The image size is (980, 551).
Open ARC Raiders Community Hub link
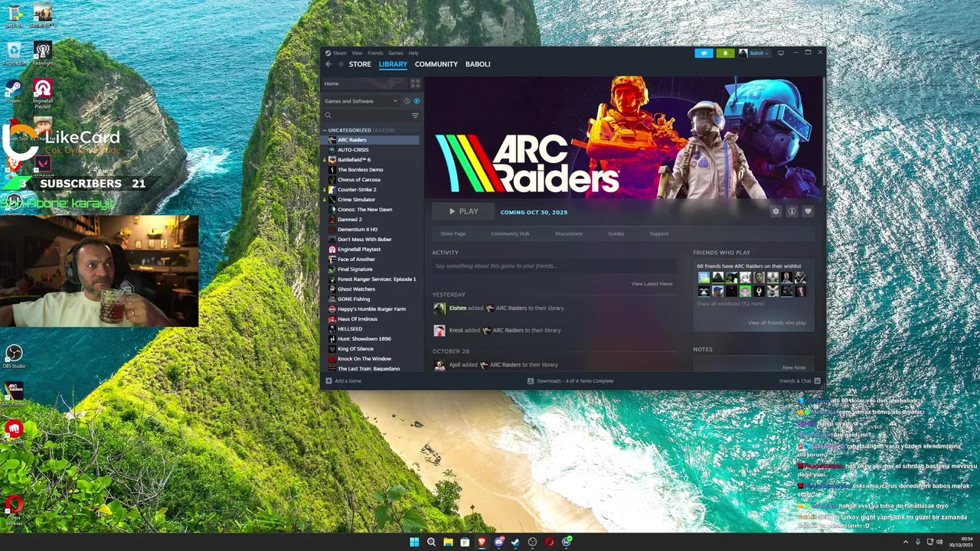(510, 233)
